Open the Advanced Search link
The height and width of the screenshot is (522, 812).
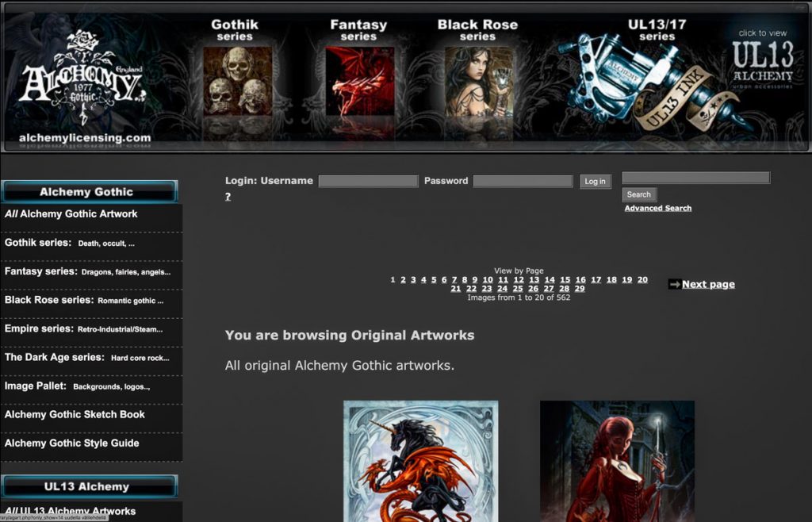tap(657, 208)
